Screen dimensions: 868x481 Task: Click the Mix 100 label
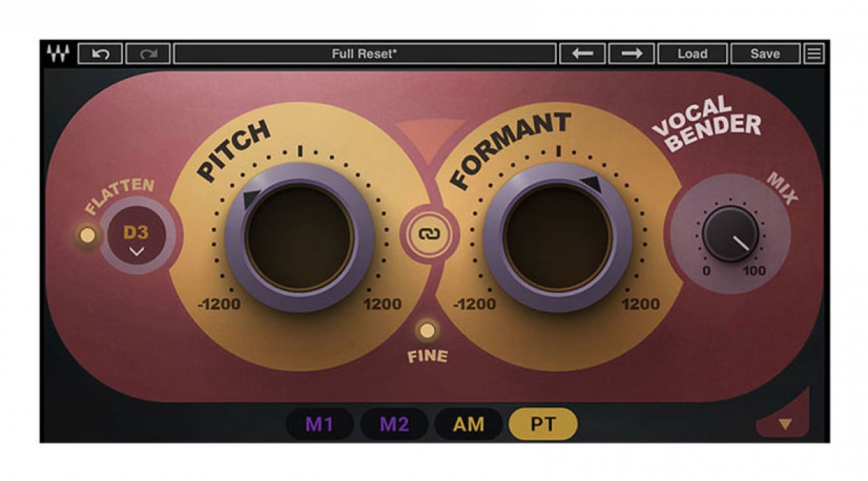[754, 271]
